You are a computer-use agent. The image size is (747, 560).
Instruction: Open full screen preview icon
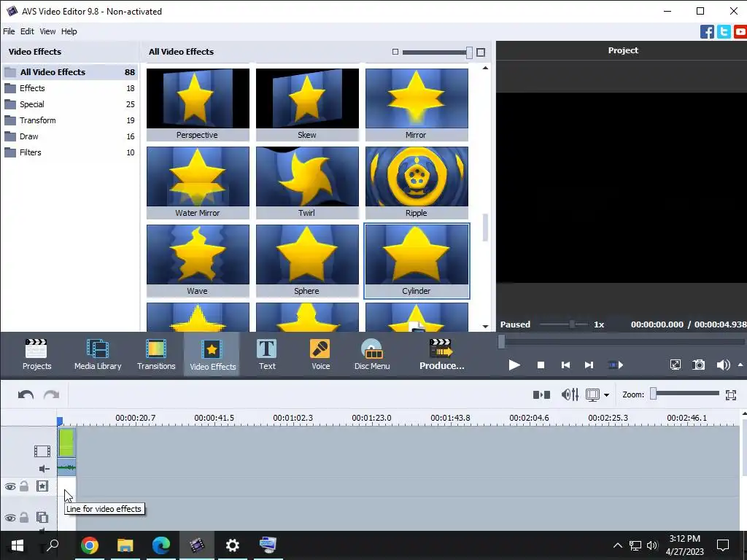675,365
